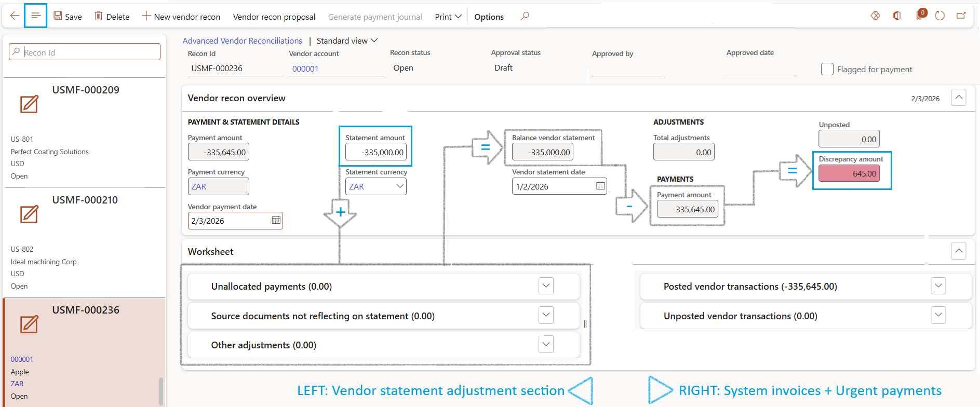
Task: Toggle the navigation list hamburger icon
Action: coord(36,16)
